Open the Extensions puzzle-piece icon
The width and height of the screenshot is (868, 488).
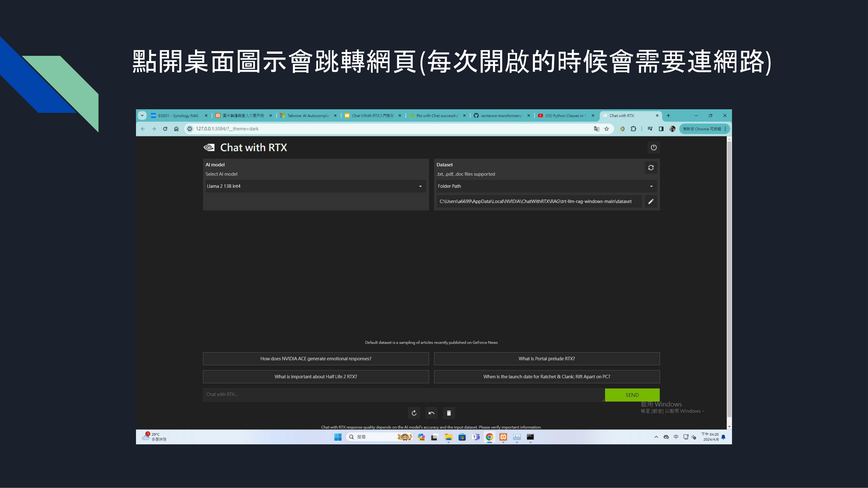point(633,129)
